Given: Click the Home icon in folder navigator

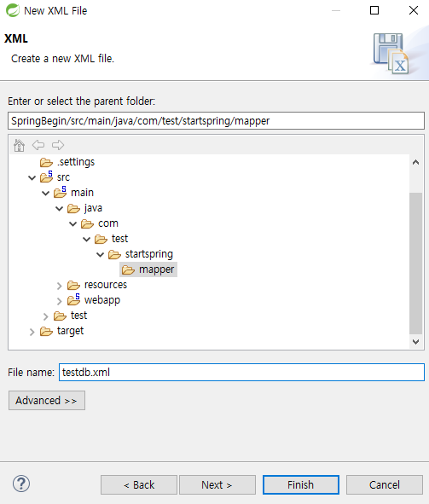Looking at the screenshot, I should [20, 145].
